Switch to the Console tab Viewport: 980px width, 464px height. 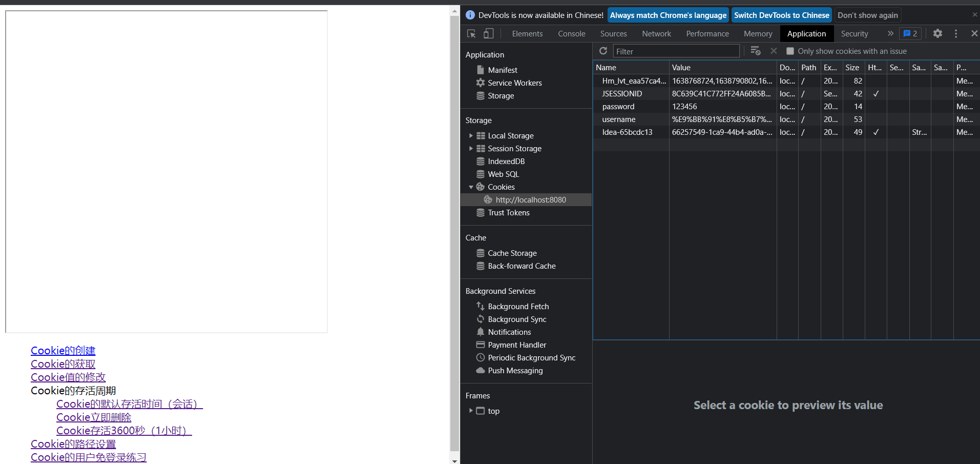[572, 34]
